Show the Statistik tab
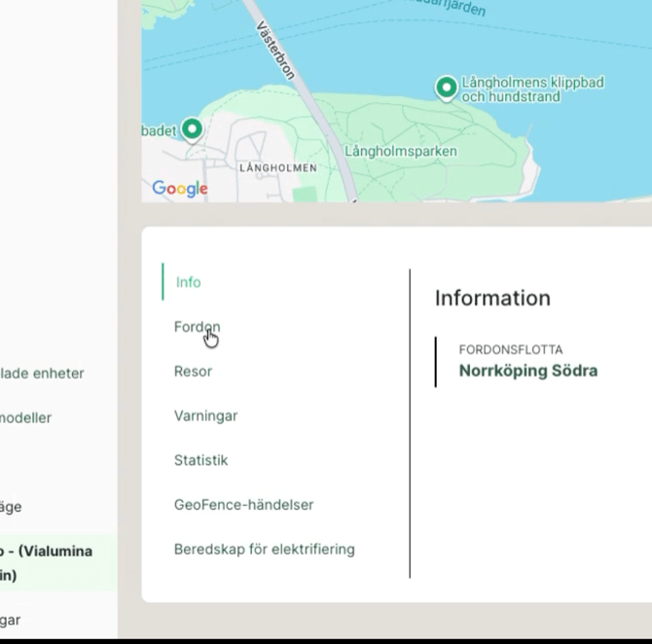652x644 pixels. click(200, 460)
